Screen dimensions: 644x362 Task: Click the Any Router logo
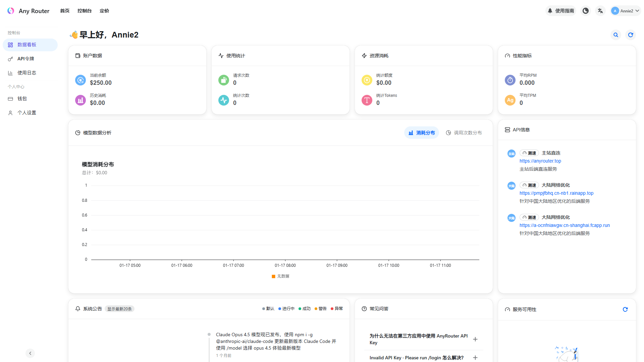tap(11, 11)
